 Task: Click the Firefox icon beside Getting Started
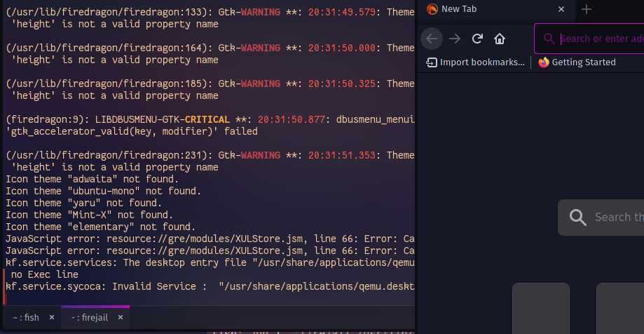click(543, 62)
